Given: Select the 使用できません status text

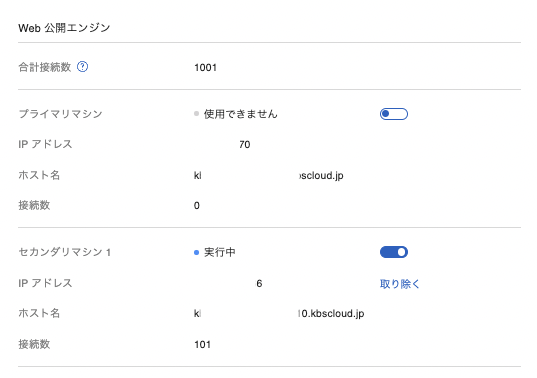Looking at the screenshot, I should coord(240,114).
